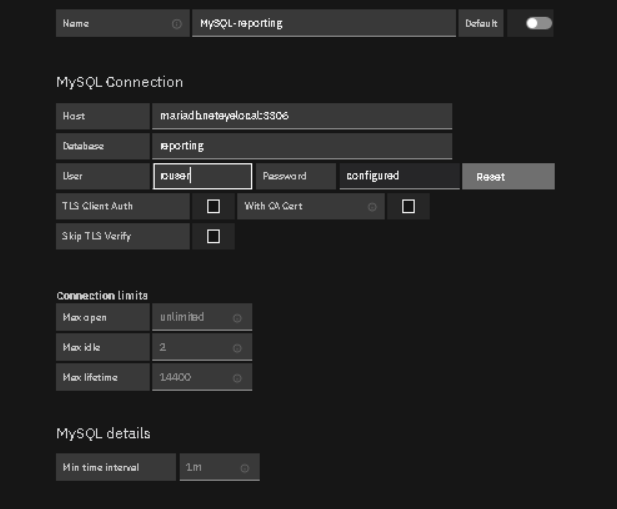Click the info icon in the Max open field

237,318
